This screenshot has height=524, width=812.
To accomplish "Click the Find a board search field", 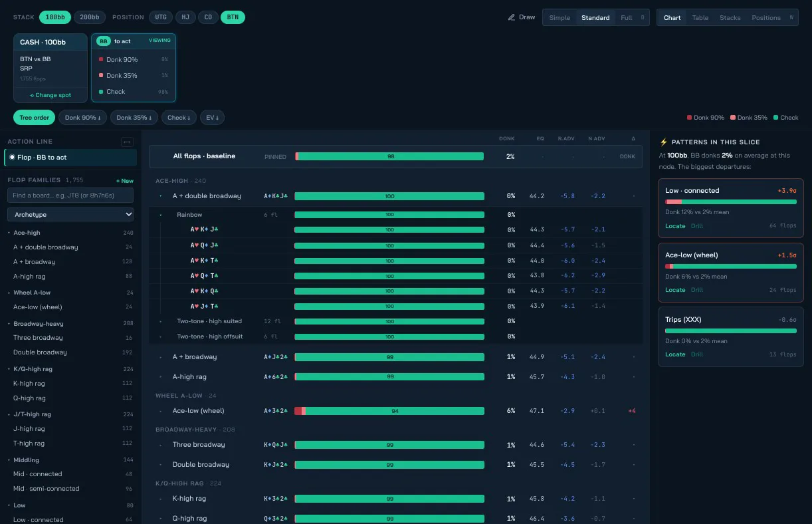I will (70, 195).
